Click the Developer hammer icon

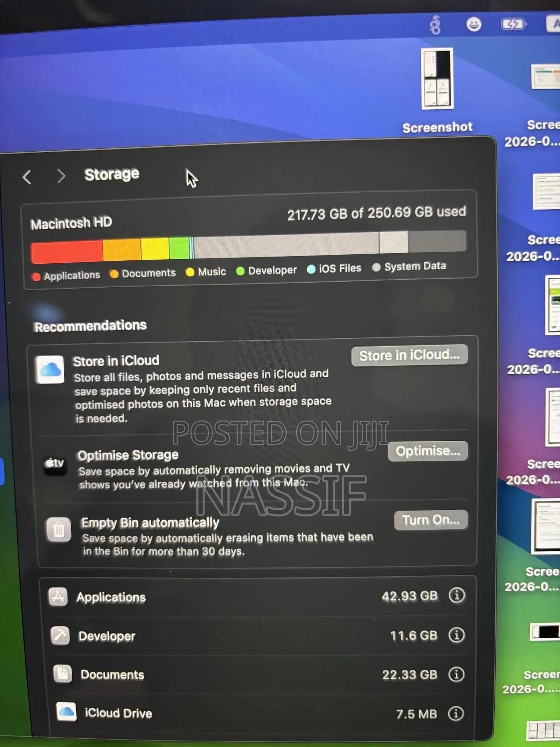click(60, 636)
